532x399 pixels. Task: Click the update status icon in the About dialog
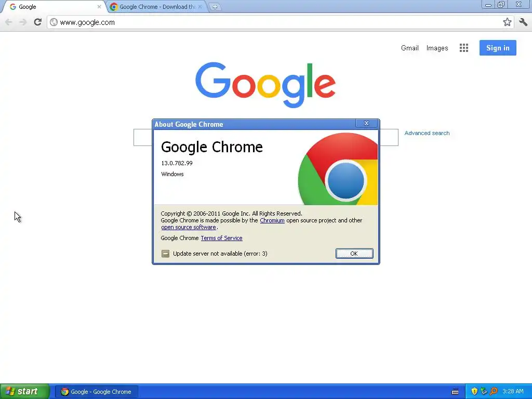point(165,254)
